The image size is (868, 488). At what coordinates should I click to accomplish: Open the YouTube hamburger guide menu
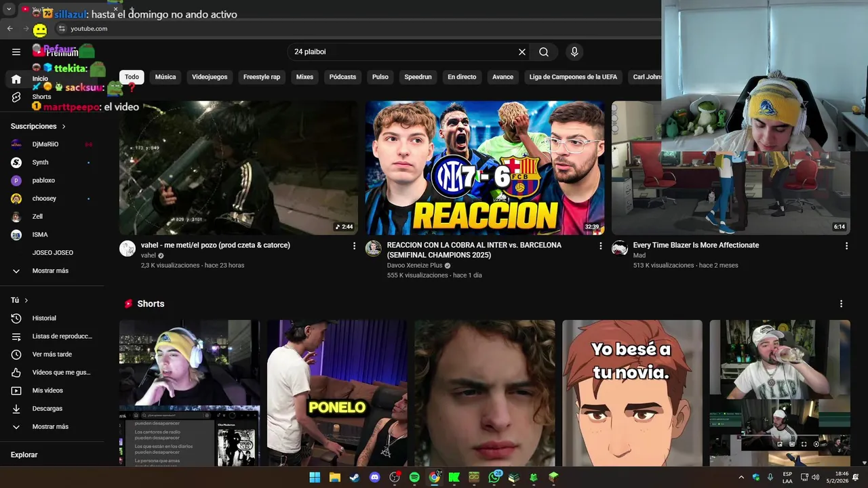(16, 52)
